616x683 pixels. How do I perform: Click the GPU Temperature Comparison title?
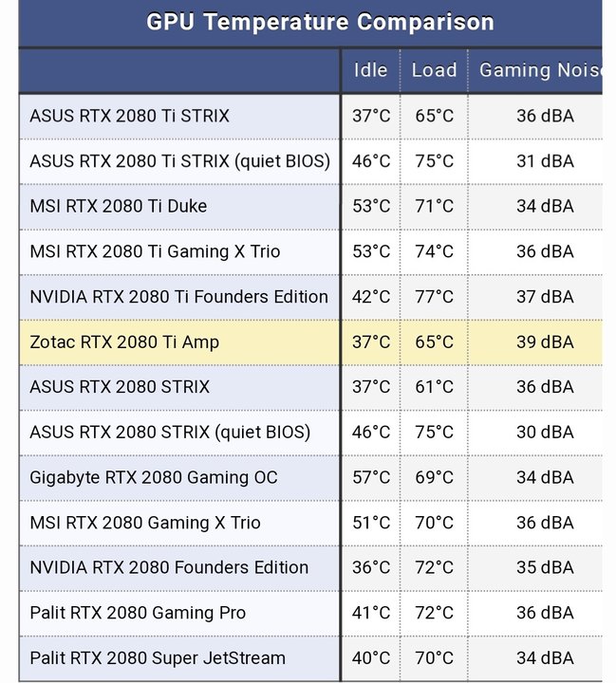pyautogui.click(x=320, y=22)
